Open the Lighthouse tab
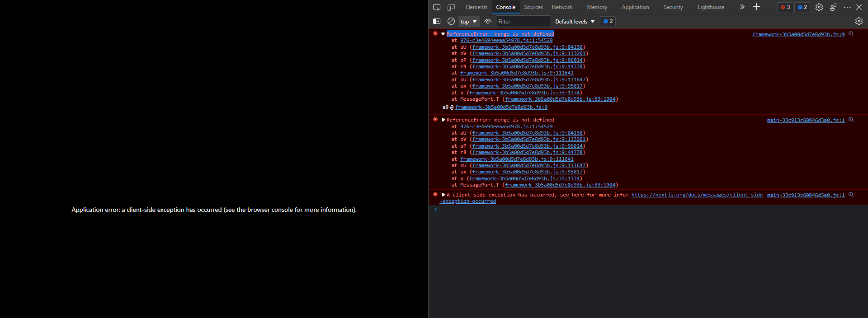 pos(711,7)
